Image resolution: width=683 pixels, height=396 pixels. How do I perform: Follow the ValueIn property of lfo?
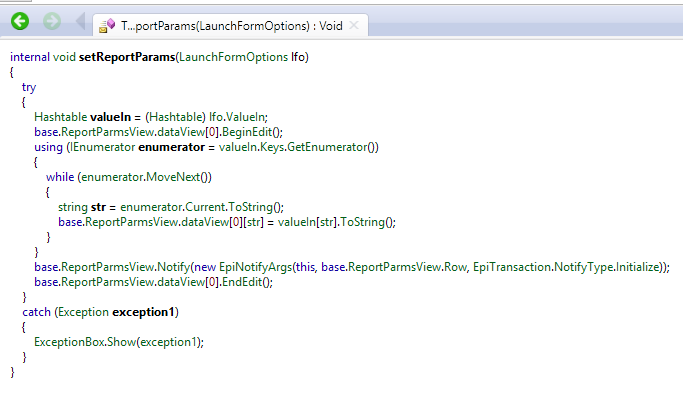[x=245, y=117]
